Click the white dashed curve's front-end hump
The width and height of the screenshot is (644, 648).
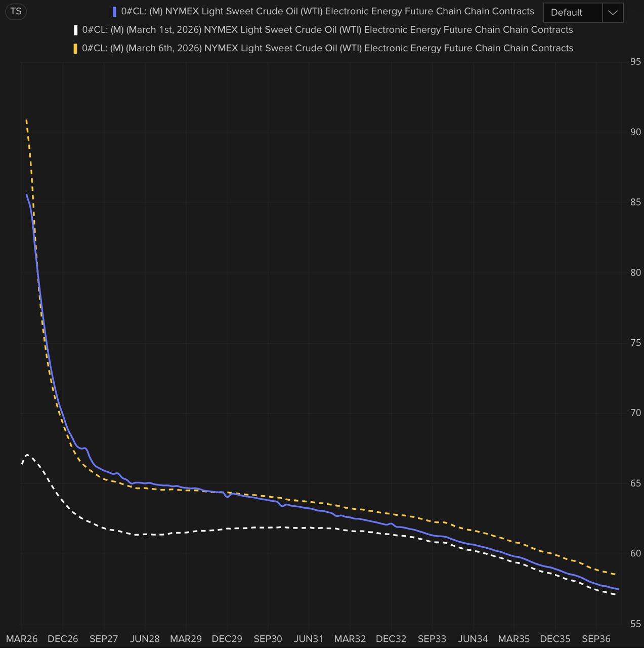(x=27, y=455)
